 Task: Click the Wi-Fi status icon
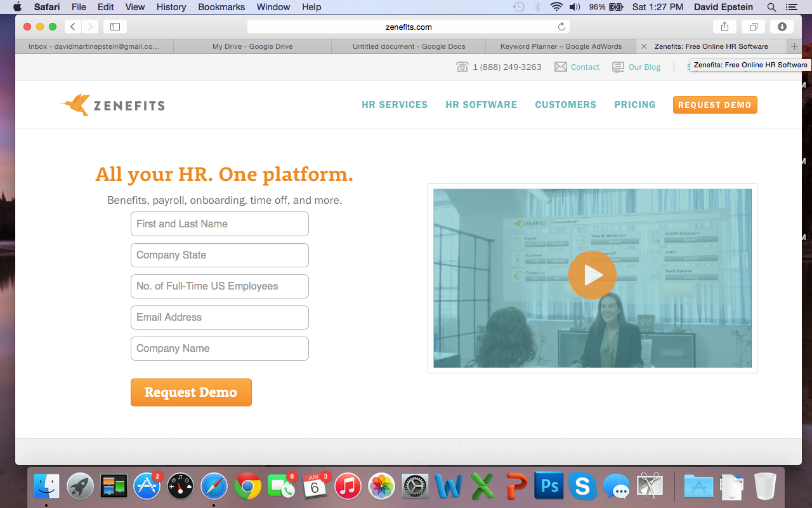(x=556, y=7)
